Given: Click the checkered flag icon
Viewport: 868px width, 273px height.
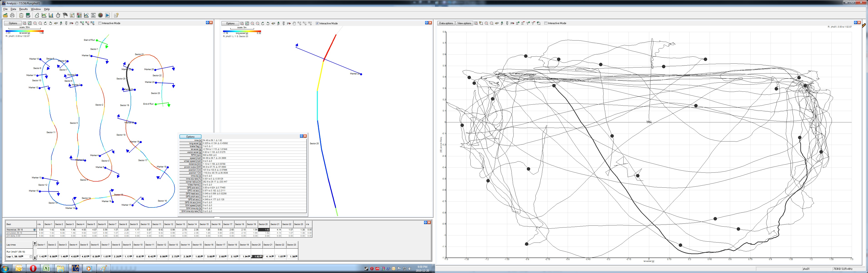Looking at the screenshot, I should (x=65, y=15).
